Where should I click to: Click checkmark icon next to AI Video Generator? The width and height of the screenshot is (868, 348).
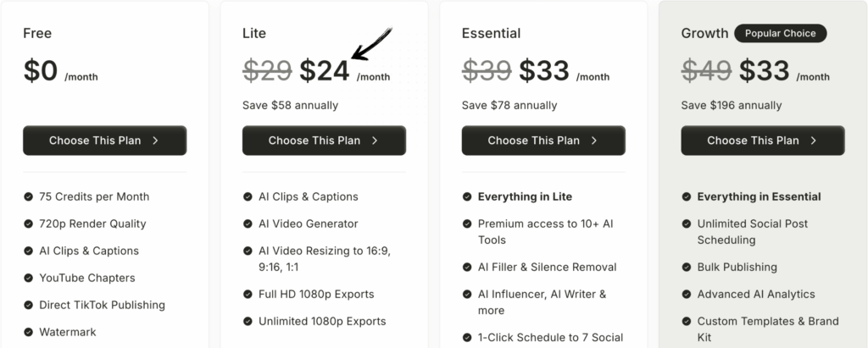[248, 224]
